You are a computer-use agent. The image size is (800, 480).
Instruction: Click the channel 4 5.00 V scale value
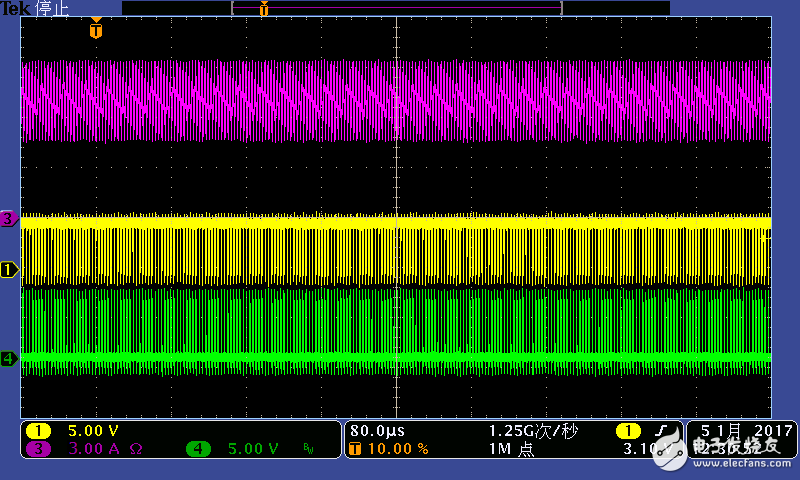click(253, 449)
